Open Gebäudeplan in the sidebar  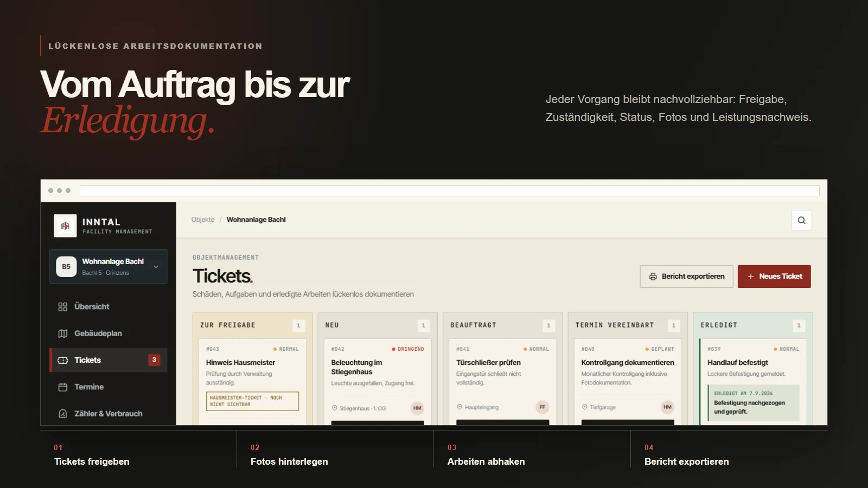tap(108, 333)
